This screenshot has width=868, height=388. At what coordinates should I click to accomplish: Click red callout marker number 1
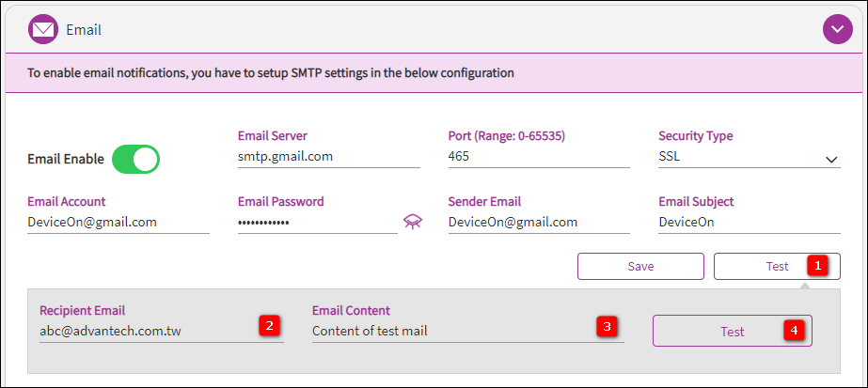tap(817, 266)
